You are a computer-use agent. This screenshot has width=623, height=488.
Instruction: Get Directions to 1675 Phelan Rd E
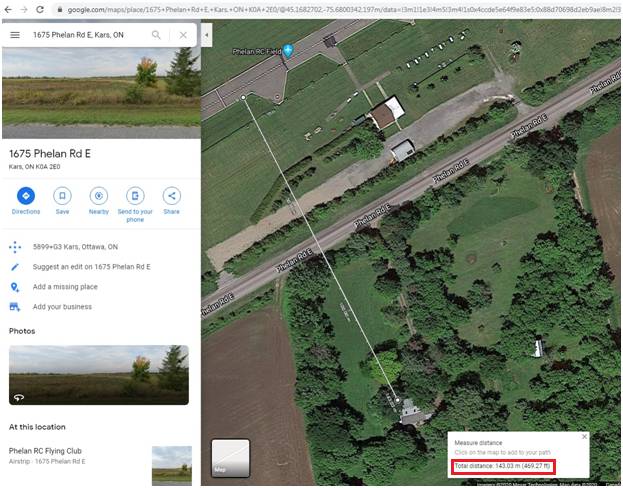click(26, 196)
